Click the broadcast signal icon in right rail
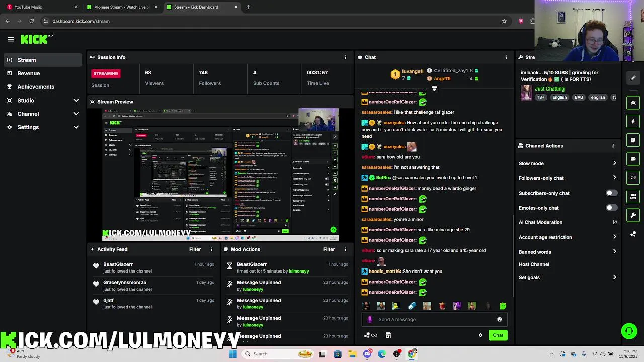Viewport: 644px width, 362px height. (633, 177)
